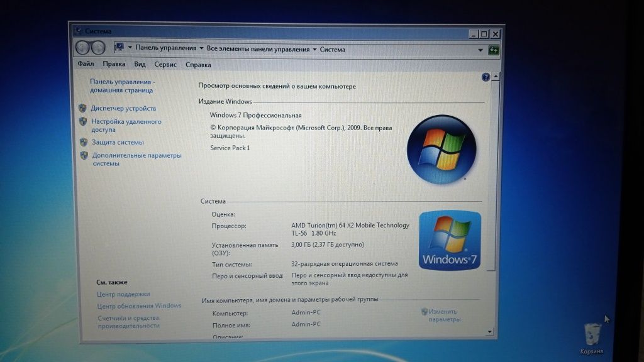Click the scrollbar up arrow

point(496,77)
